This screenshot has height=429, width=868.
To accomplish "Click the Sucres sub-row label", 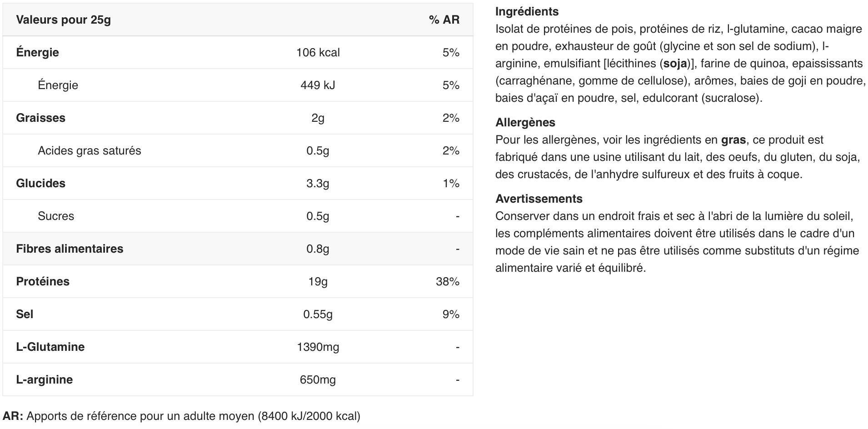I will point(55,216).
